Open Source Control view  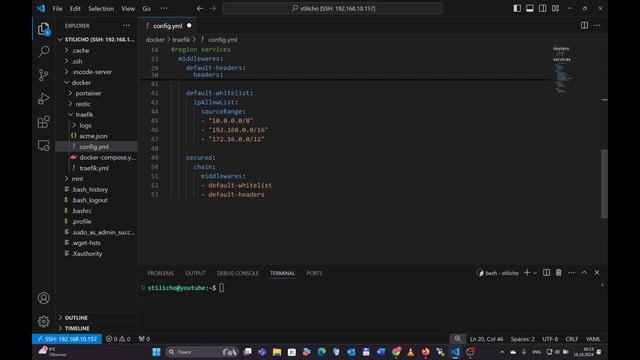pyautogui.click(x=44, y=75)
